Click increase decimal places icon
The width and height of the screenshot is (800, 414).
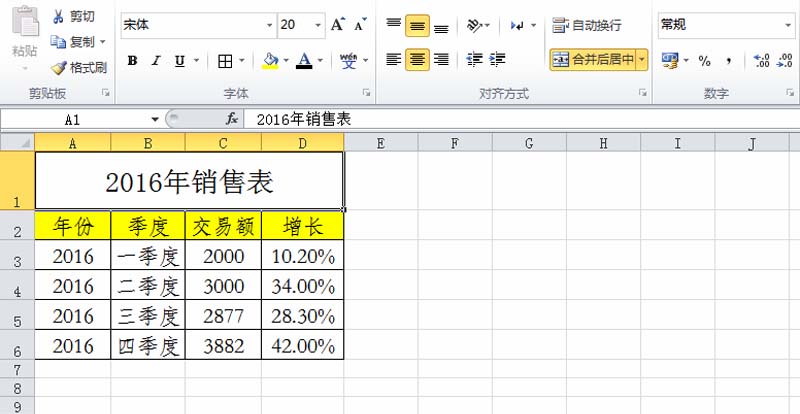[761, 60]
